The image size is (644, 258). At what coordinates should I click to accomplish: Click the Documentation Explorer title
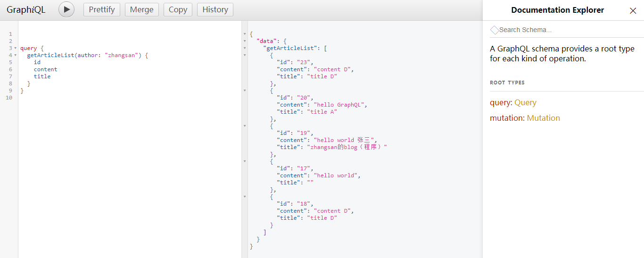pos(557,10)
